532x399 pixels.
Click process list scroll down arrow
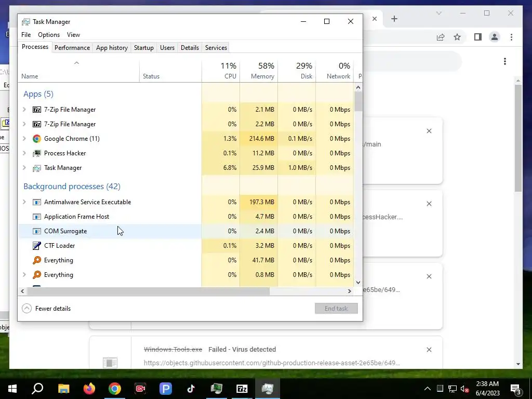[358, 282]
